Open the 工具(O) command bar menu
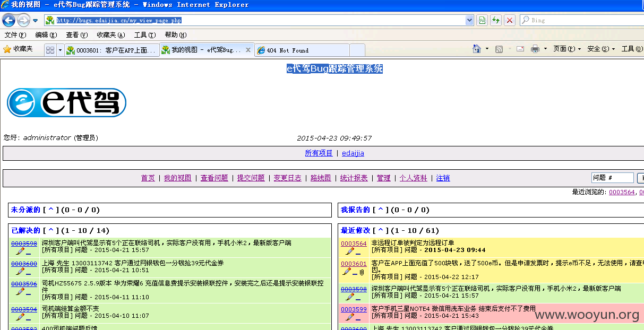 pos(632,49)
